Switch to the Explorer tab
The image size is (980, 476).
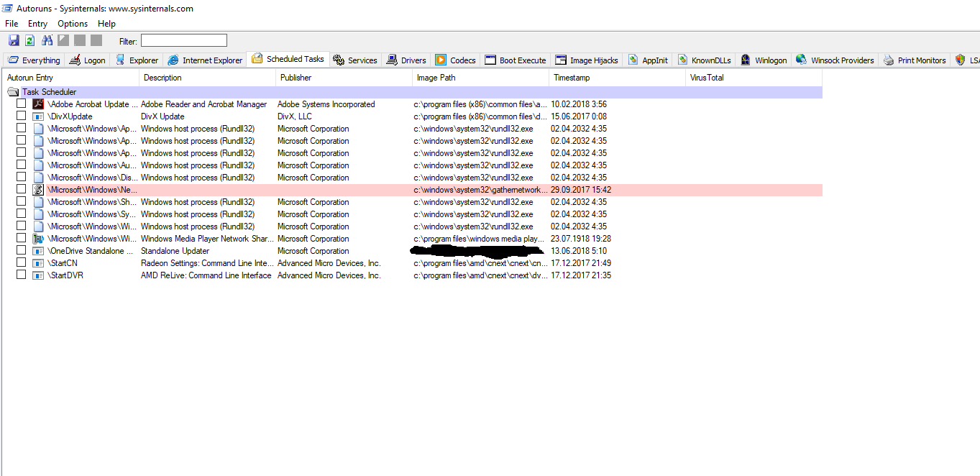tap(137, 60)
